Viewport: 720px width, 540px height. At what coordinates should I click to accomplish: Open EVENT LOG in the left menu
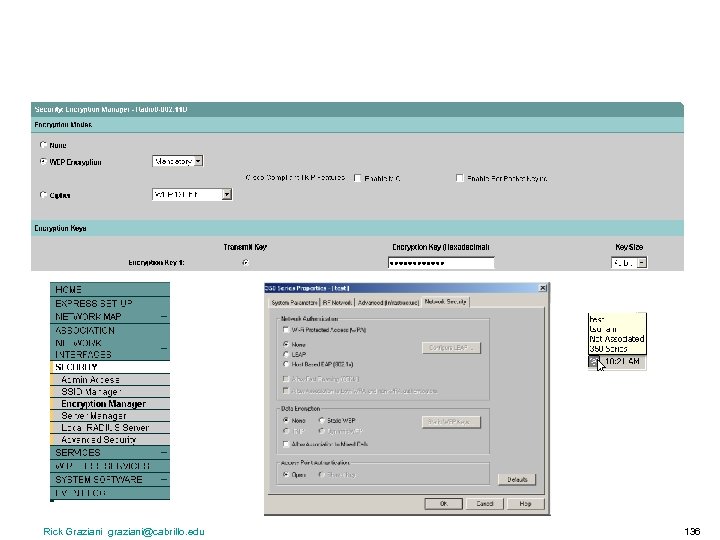click(110, 493)
